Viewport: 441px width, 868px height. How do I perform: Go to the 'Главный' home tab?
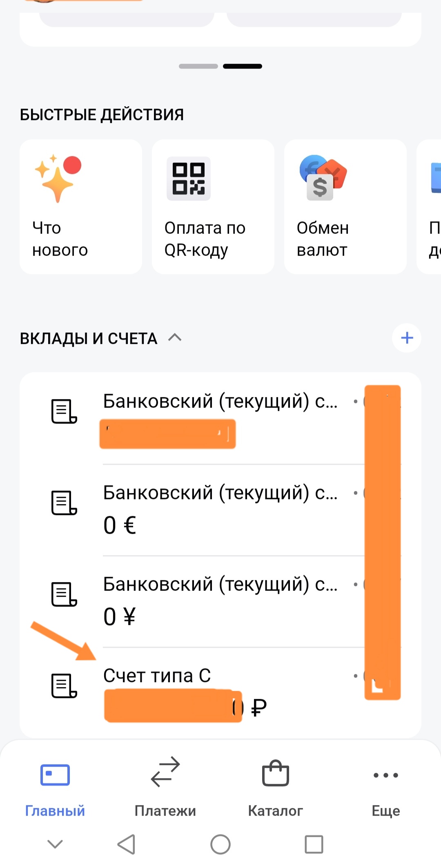click(x=55, y=786)
